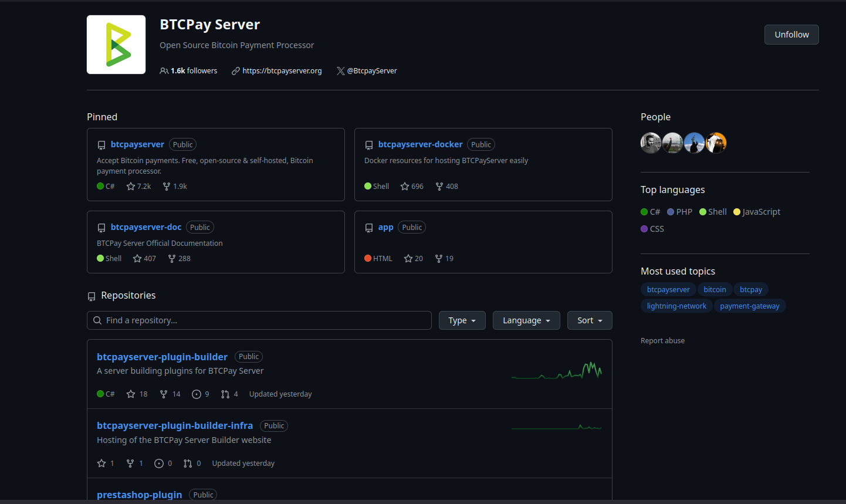Visit the https://btcpayserver.org website link
Image resolution: width=846 pixels, height=504 pixels.
click(x=282, y=71)
